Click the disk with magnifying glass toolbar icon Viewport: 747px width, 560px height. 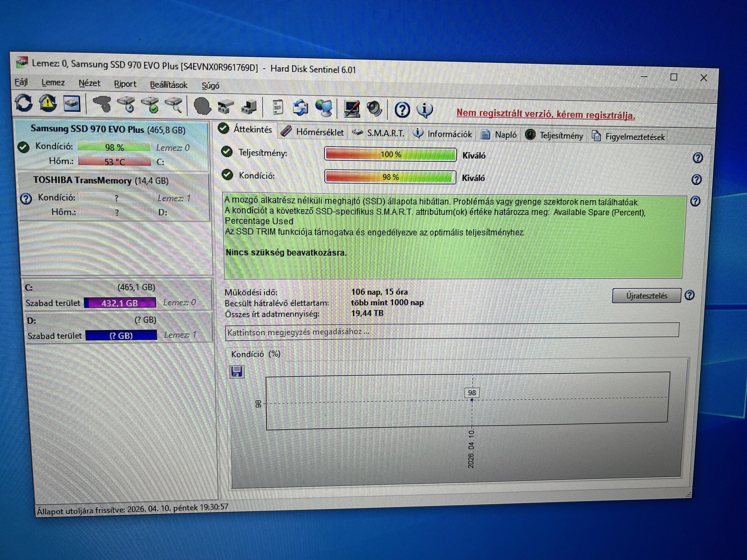[174, 106]
